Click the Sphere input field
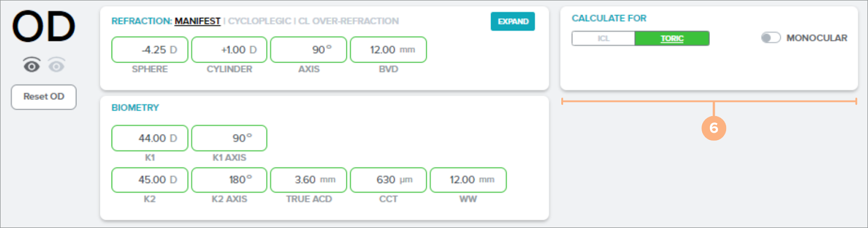Viewport: 868px width, 228px height. click(150, 50)
